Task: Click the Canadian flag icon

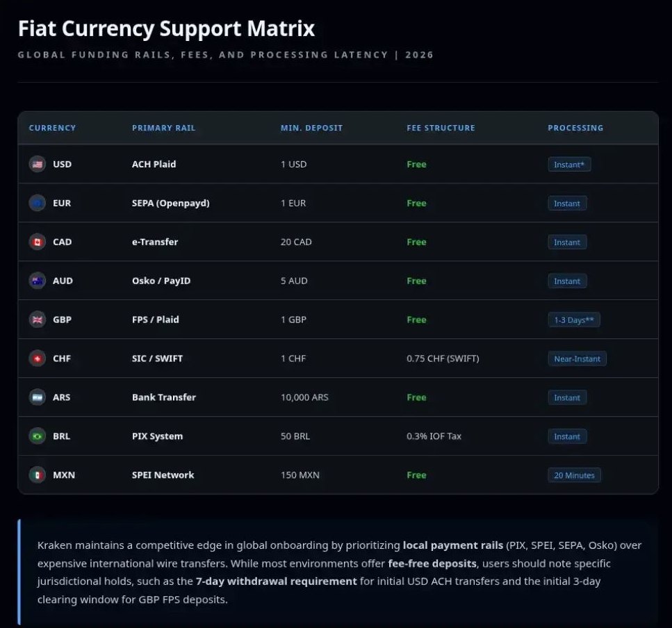Action: coord(37,242)
